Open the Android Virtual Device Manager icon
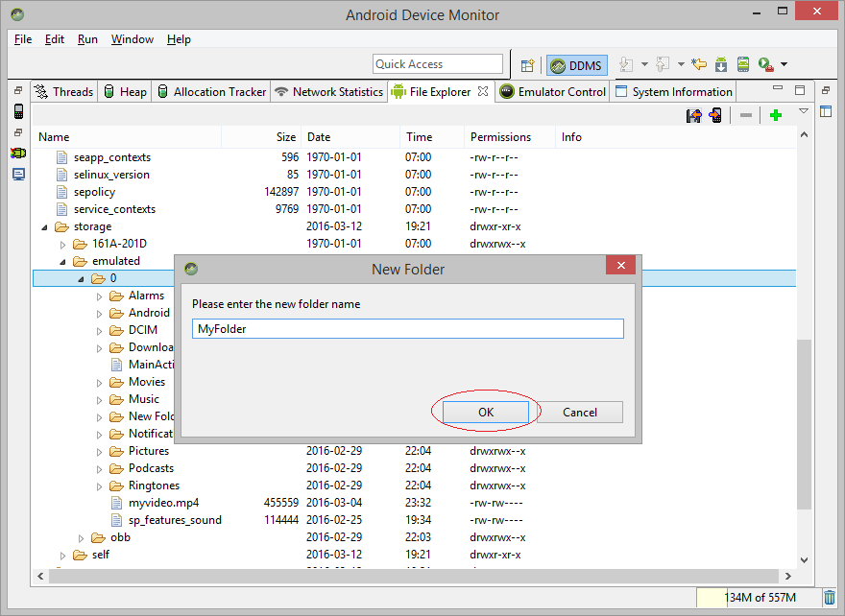The width and height of the screenshot is (845, 616). click(x=743, y=64)
